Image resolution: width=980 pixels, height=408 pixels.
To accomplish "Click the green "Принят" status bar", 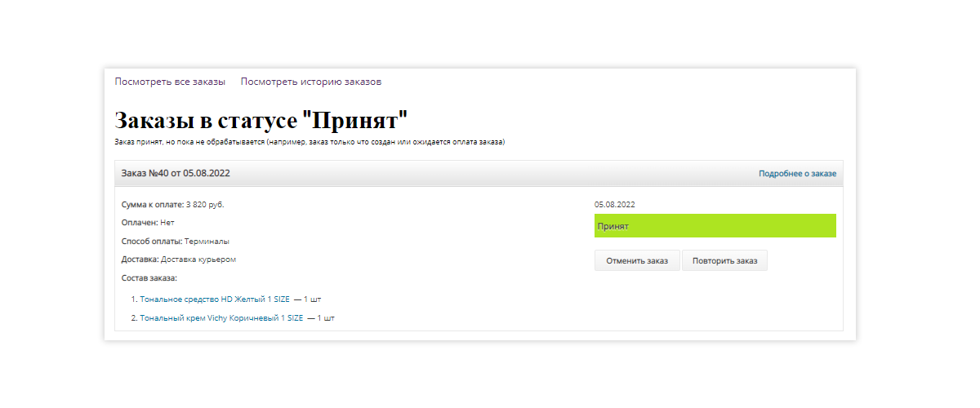I will (715, 226).
